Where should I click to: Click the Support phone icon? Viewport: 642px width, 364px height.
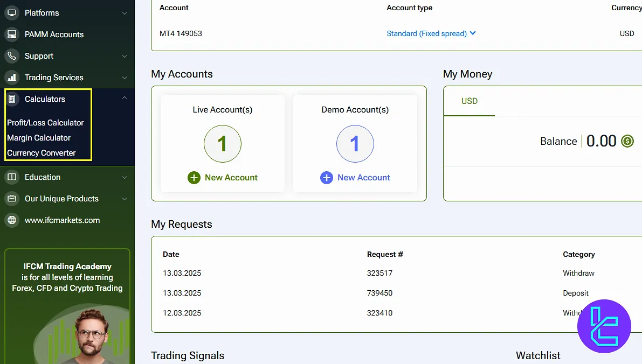(11, 56)
